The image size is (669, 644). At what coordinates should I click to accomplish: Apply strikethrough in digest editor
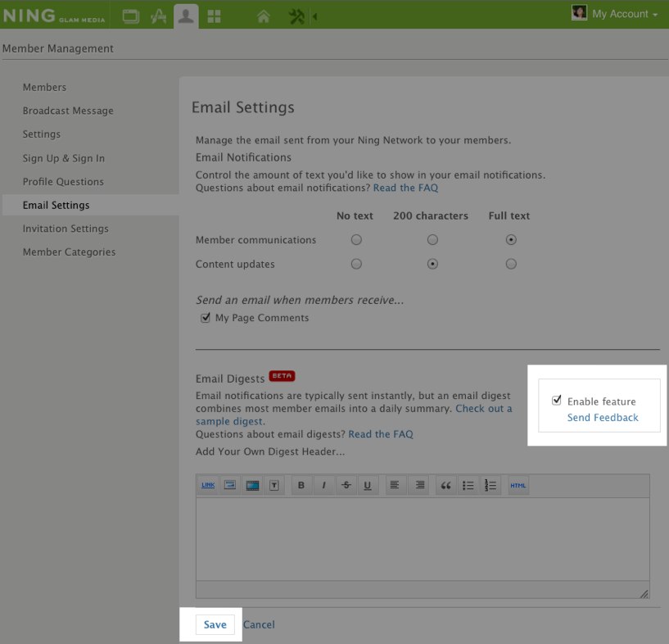[x=346, y=485]
